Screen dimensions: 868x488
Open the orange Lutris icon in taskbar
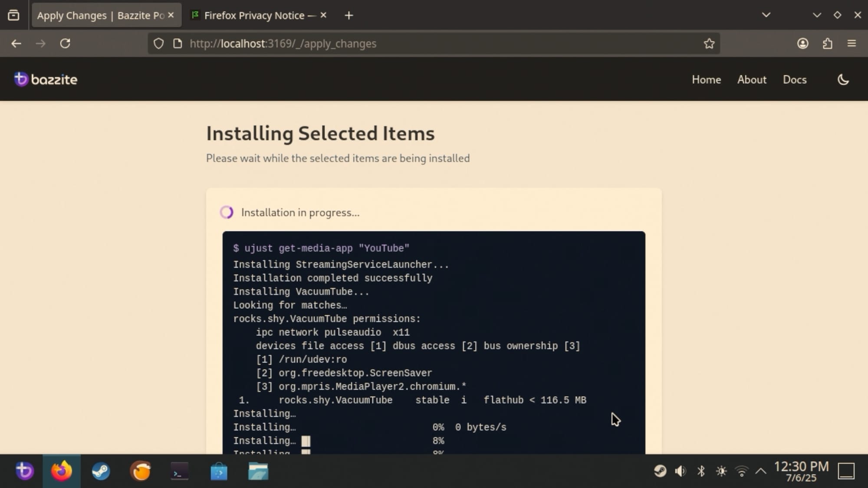pos(141,471)
